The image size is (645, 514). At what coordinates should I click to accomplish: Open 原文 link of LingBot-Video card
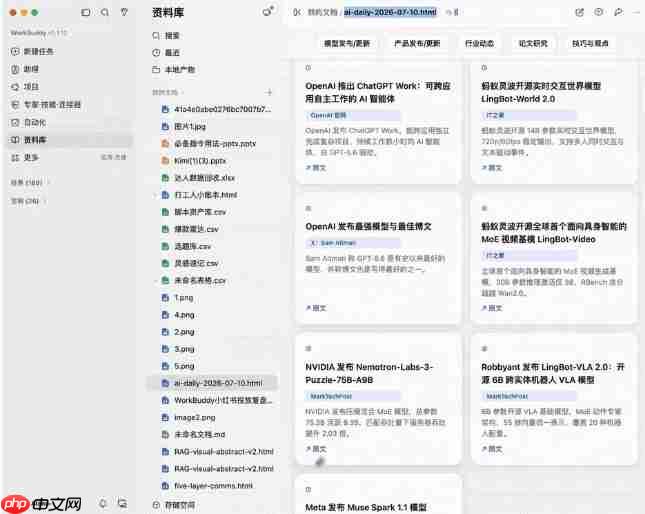(x=492, y=308)
